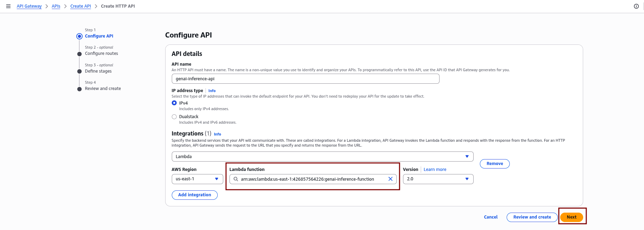Open Info link next to Integrations heading
The image size is (644, 230).
click(x=217, y=134)
